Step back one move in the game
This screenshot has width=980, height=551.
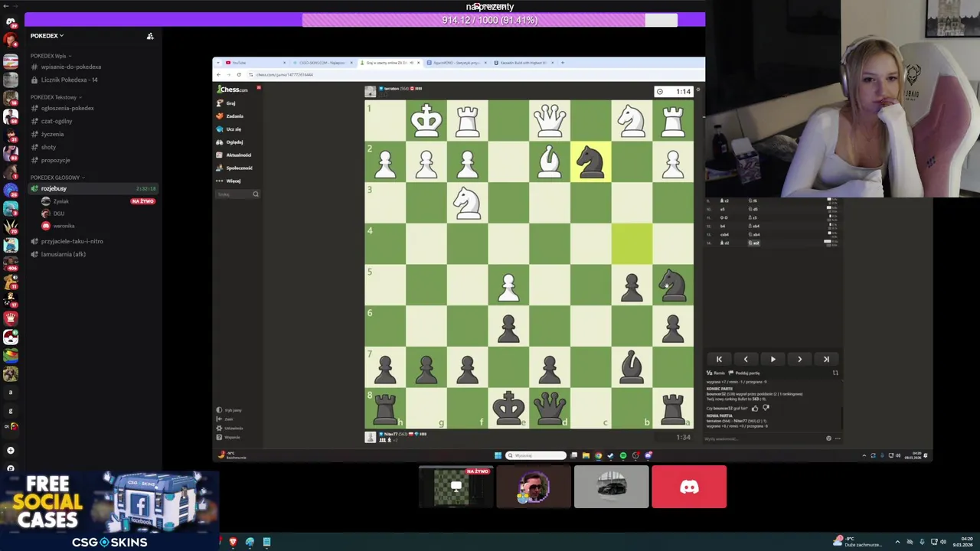click(x=746, y=359)
